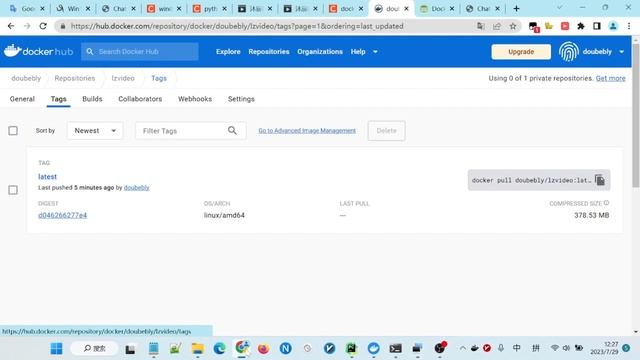Open Go to Advanced Image Management link
Image resolution: width=640 pixels, height=360 pixels.
point(307,131)
